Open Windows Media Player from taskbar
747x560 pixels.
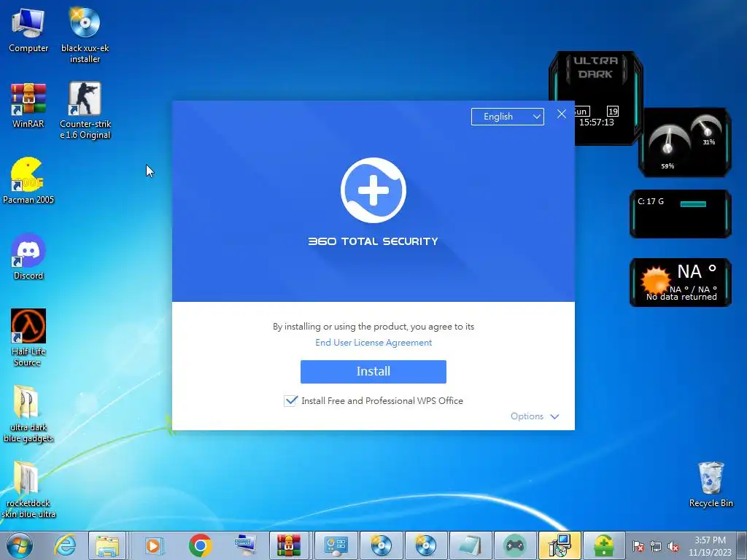click(153, 545)
